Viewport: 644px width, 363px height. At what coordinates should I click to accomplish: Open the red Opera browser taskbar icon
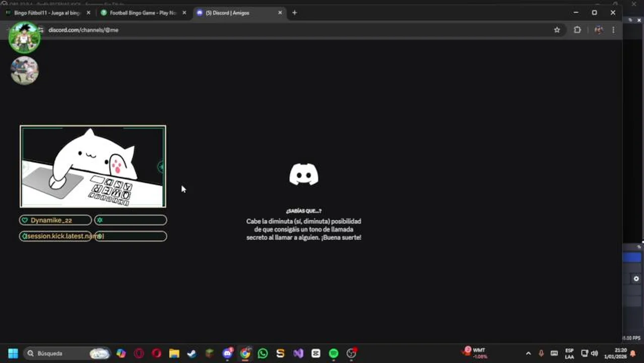tap(156, 353)
